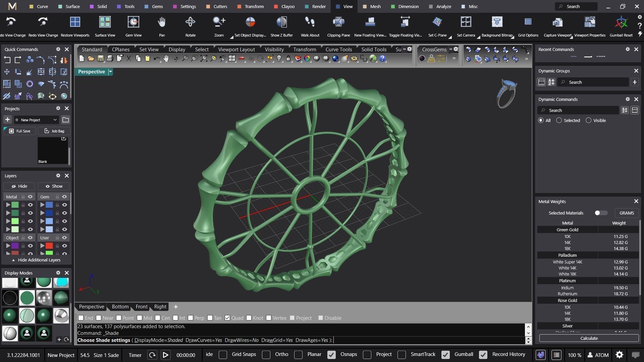
Task: Open the Surface View tool
Action: click(105, 22)
